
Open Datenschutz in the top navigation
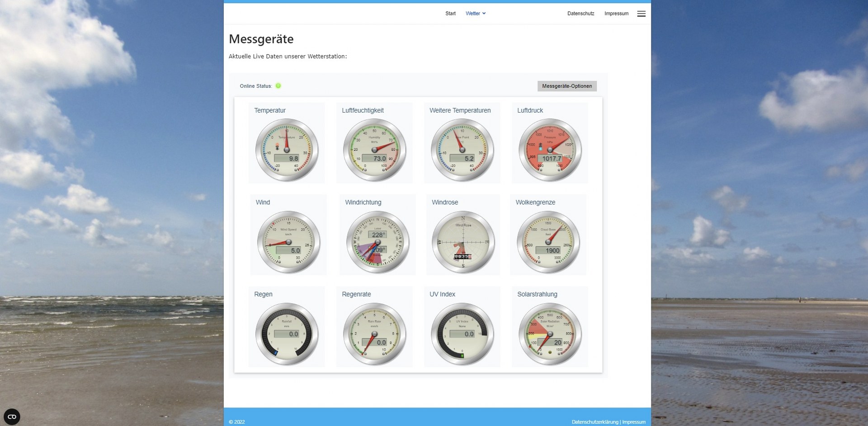[x=580, y=14]
